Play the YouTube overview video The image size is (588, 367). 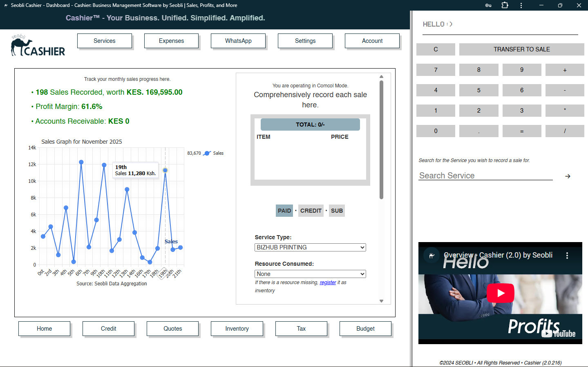500,293
